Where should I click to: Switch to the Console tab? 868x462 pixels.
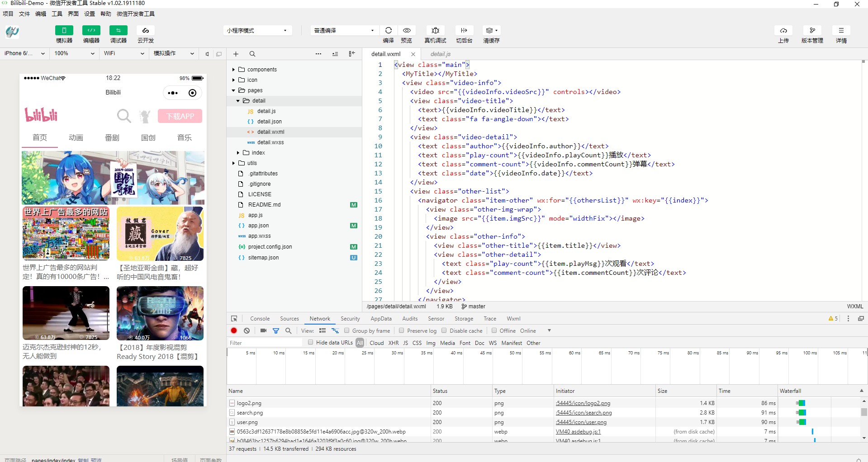(260, 319)
